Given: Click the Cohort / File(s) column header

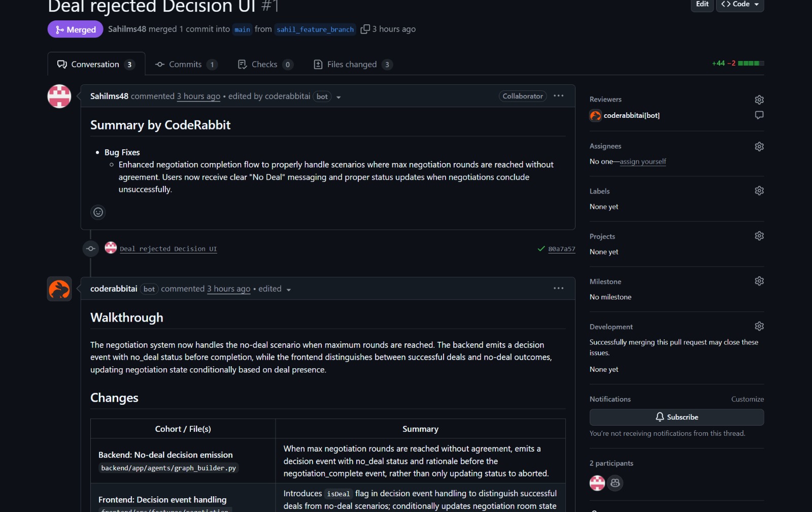Looking at the screenshot, I should (x=183, y=429).
